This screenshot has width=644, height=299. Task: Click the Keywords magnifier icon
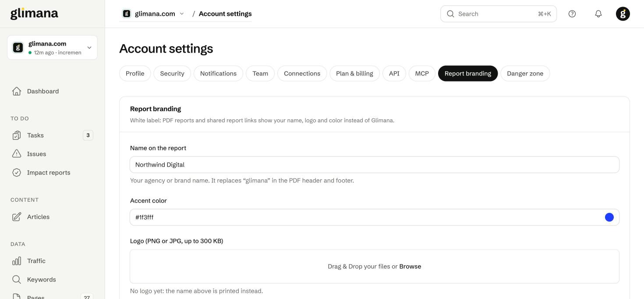click(x=17, y=280)
